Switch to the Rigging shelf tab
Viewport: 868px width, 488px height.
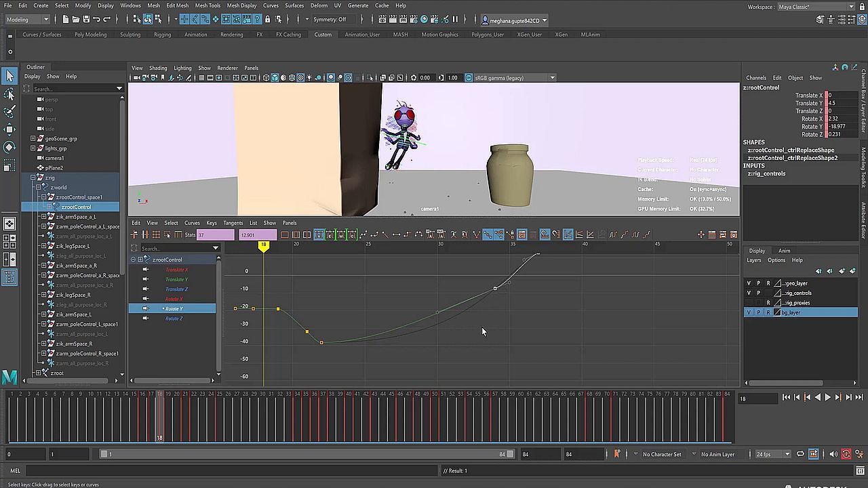point(162,35)
